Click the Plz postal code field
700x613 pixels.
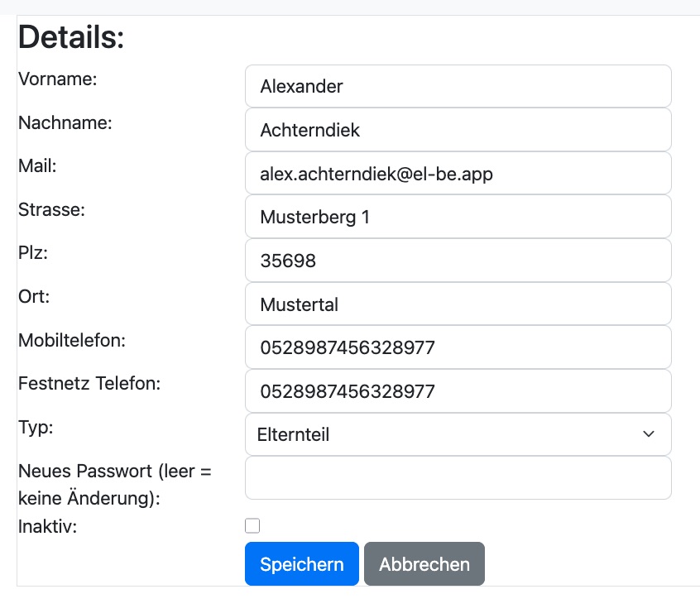[458, 261]
